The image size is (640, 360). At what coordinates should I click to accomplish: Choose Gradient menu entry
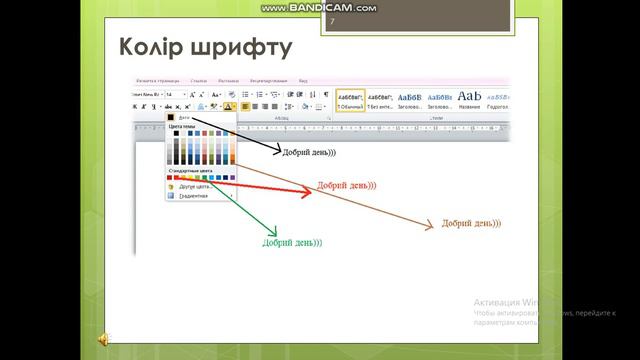[x=200, y=196]
